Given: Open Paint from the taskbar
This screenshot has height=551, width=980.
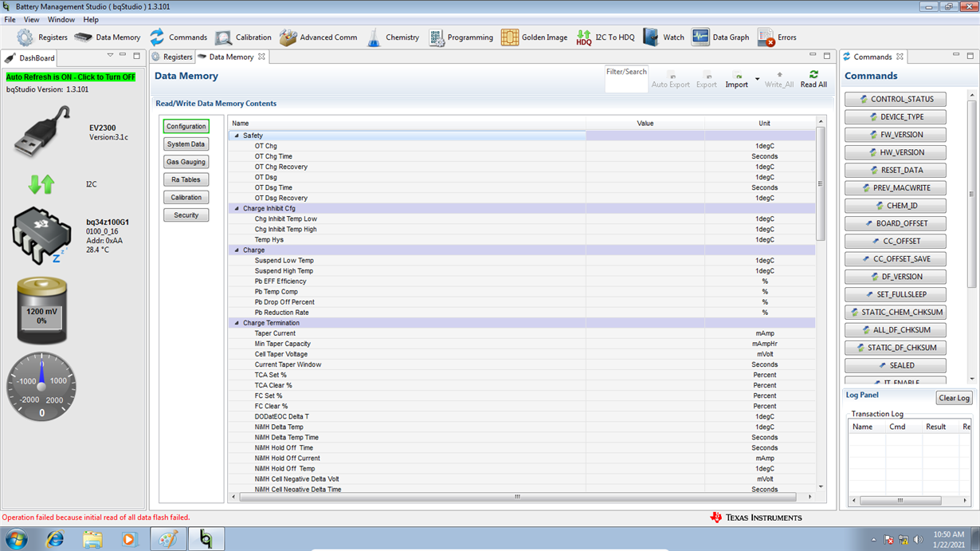Looking at the screenshot, I should (x=168, y=539).
